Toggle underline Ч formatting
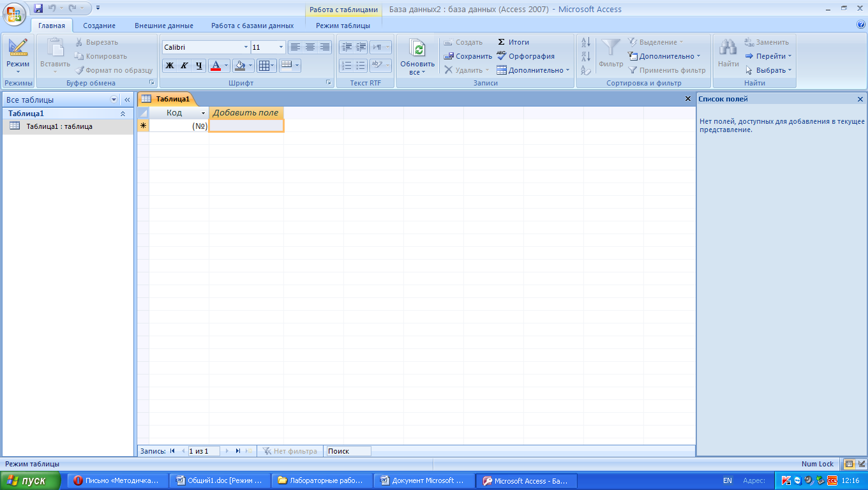 pyautogui.click(x=199, y=65)
